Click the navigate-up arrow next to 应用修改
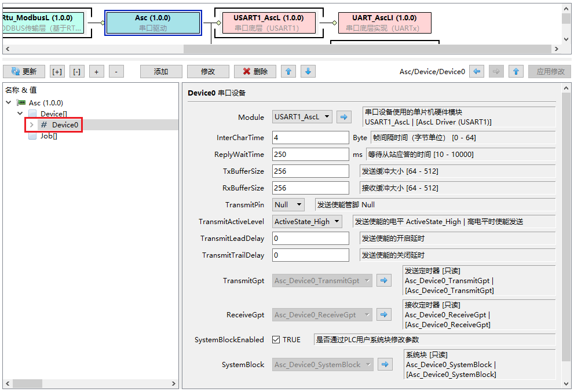Screen dimensions: 574x392 tap(517, 71)
